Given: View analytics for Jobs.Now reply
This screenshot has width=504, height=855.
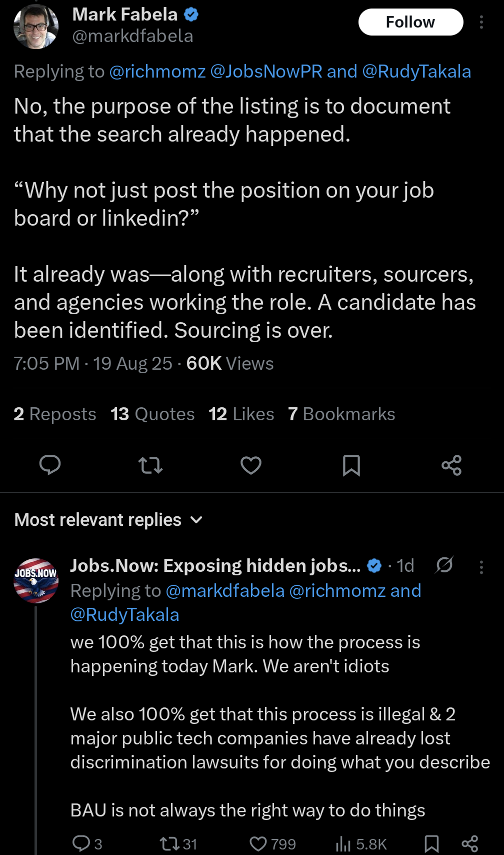Looking at the screenshot, I should 343,844.
